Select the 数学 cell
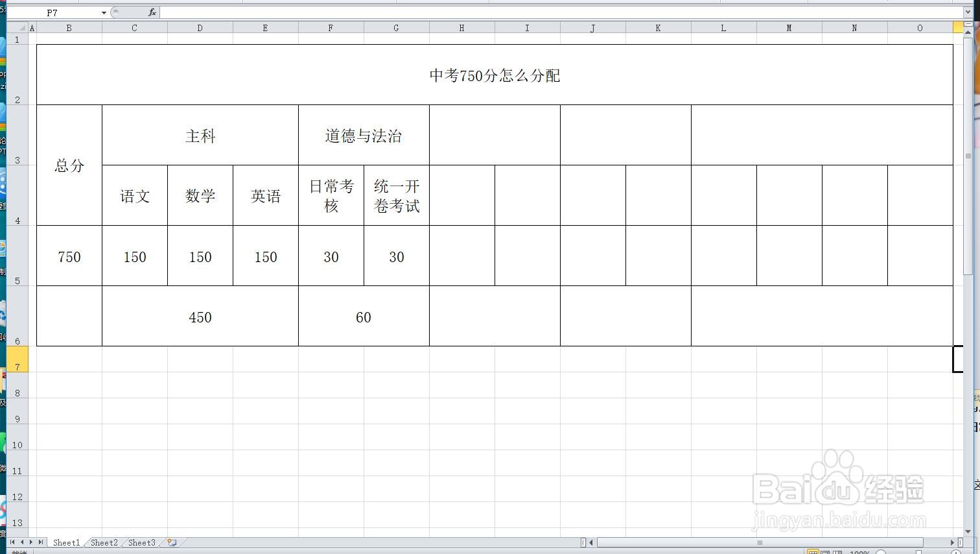Image resolution: width=980 pixels, height=554 pixels. pos(200,195)
